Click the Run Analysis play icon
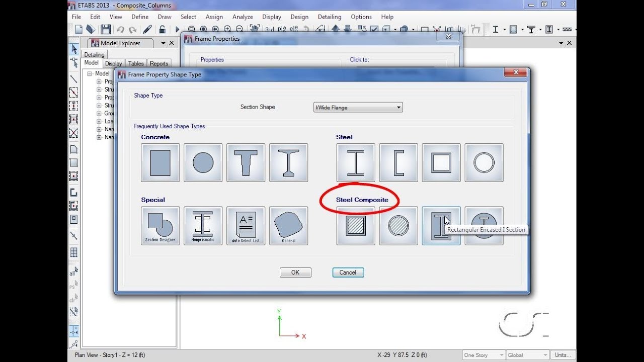The height and width of the screenshot is (362, 644). (x=177, y=30)
